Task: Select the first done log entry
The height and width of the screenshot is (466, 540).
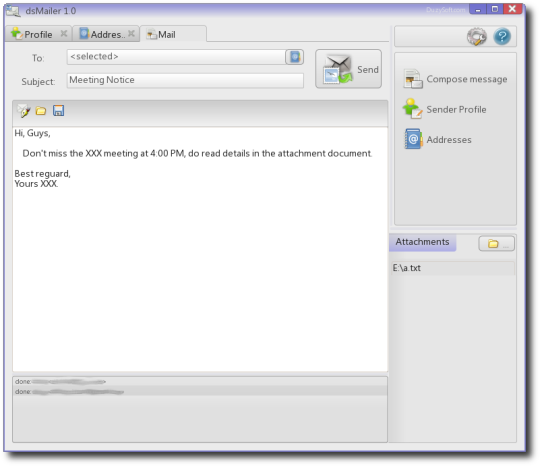Action: (x=200, y=381)
